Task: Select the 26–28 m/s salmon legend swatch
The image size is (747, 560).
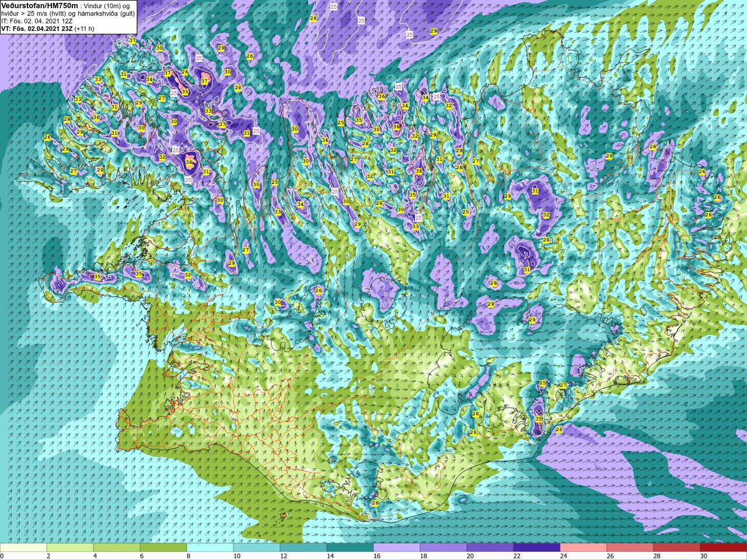Action: point(630,548)
